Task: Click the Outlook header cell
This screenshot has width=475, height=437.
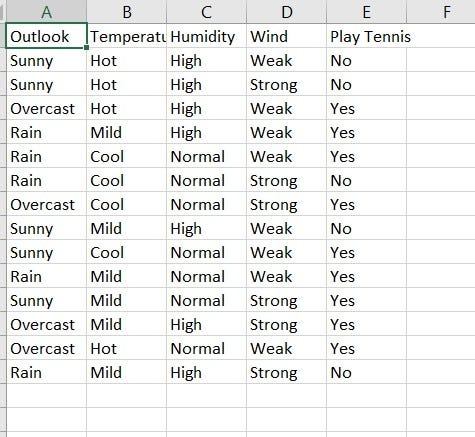Action: tap(46, 36)
